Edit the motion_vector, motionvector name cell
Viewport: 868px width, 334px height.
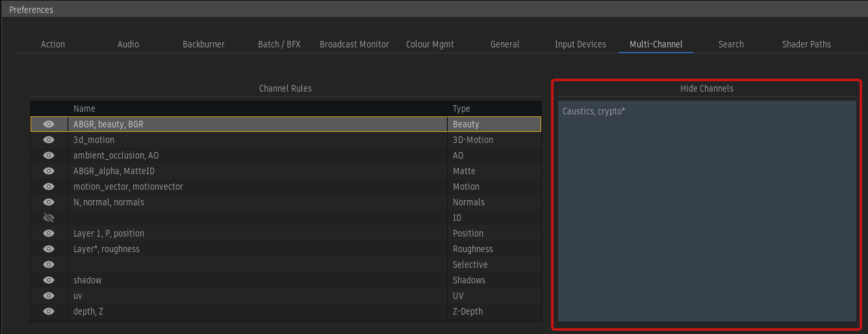point(128,186)
